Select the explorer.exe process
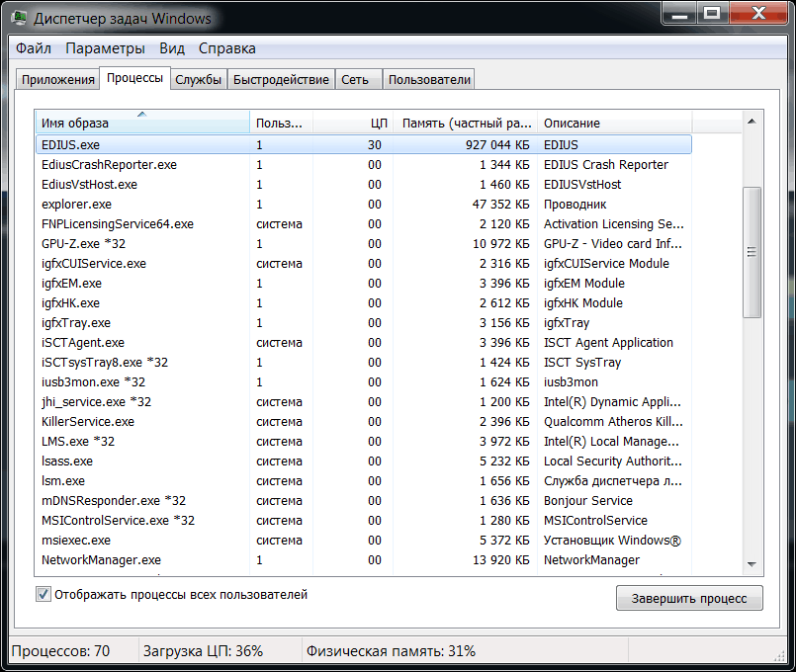796x672 pixels. 364,205
